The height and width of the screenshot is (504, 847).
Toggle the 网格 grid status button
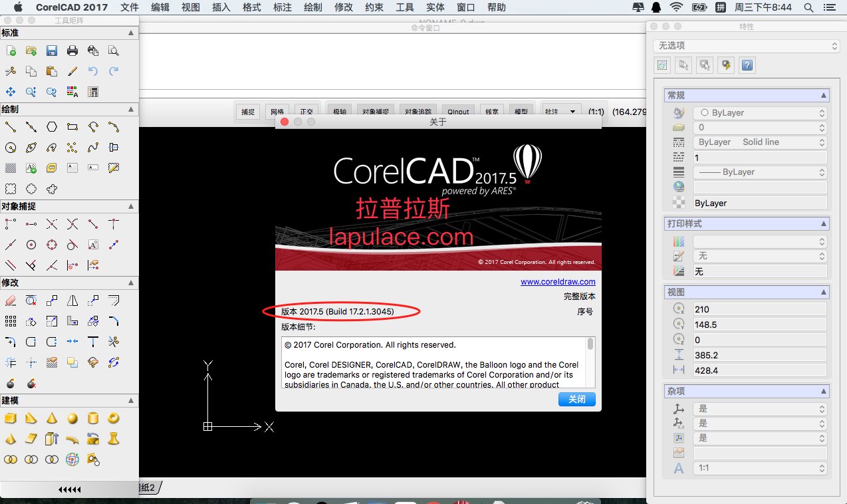[277, 112]
